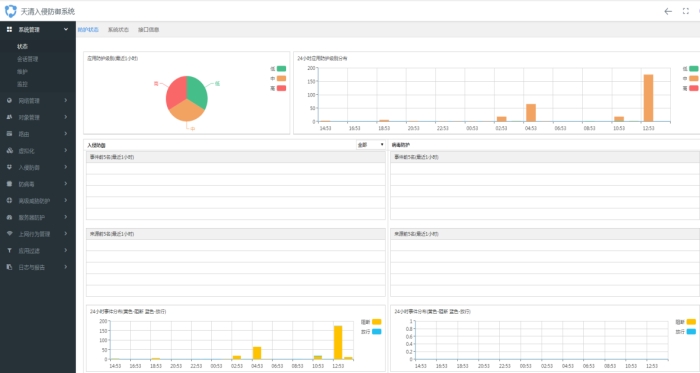Viewport: 700px width, 373px height.
Task: Expand the 日志与报告 menu arrow
Action: pyautogui.click(x=66, y=267)
